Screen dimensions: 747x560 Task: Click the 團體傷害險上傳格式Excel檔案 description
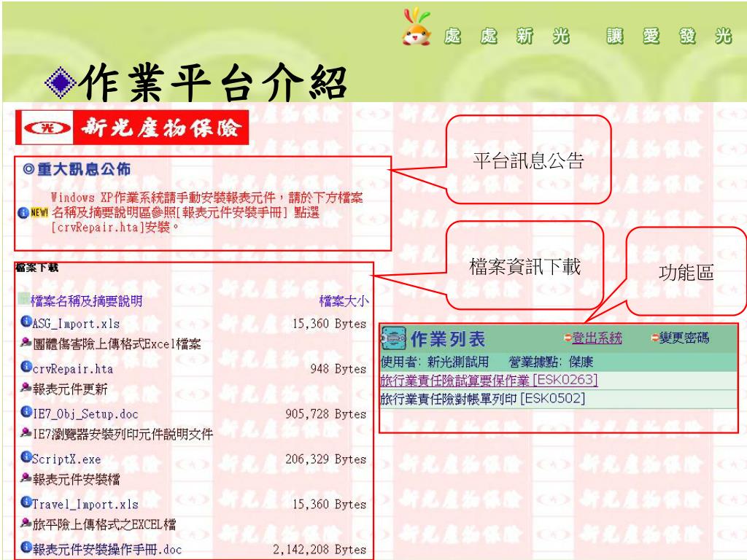(117, 344)
